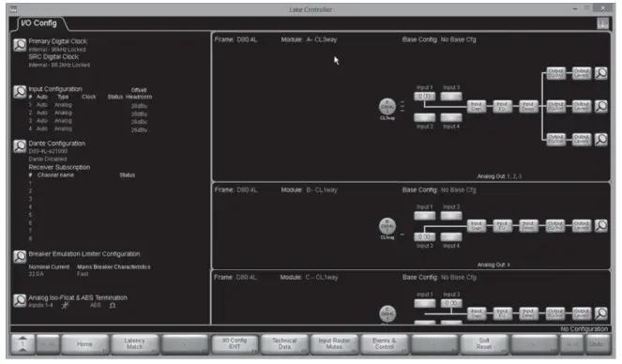Open Module A bottom Output EQ/Xover block
The height and width of the screenshot is (364, 622).
(x=555, y=139)
